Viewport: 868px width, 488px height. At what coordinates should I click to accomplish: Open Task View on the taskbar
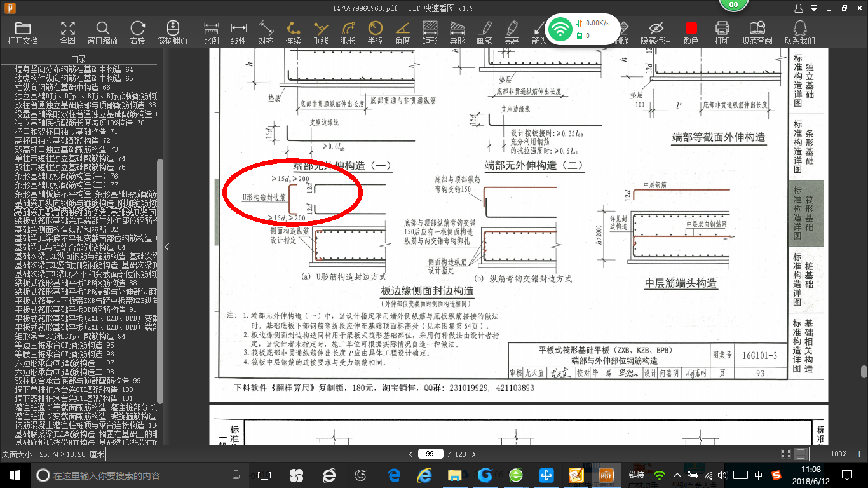click(264, 475)
